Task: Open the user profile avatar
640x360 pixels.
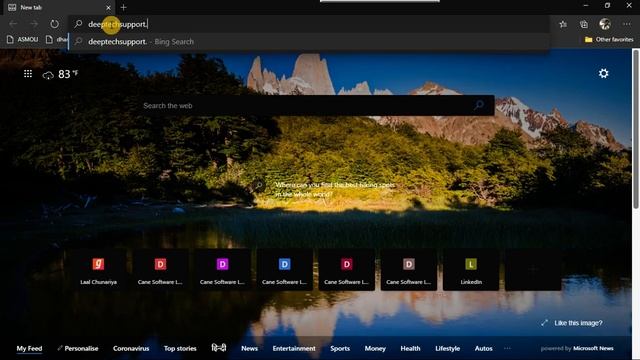Action: (x=605, y=24)
